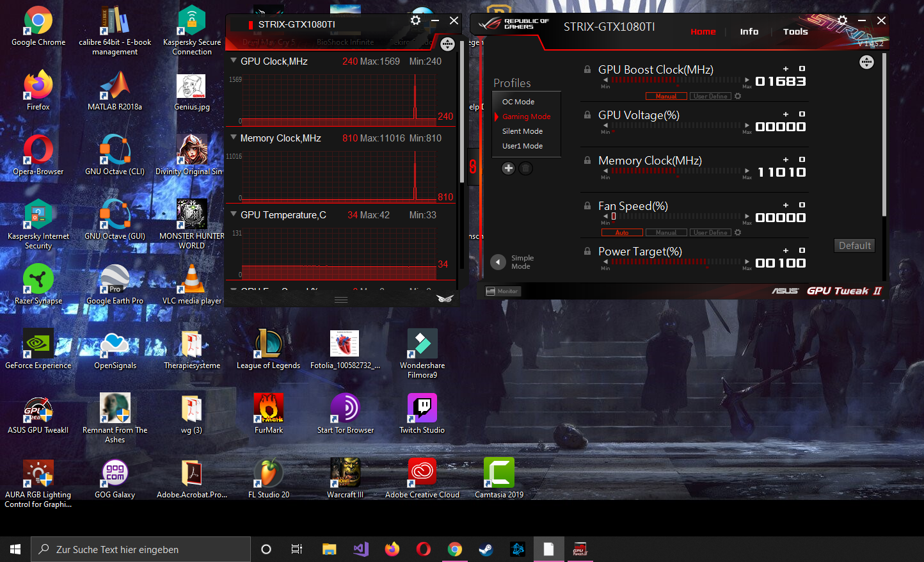Viewport: 924px width, 562px height.
Task: Increase Memory Clock with right arrow
Action: 747,171
